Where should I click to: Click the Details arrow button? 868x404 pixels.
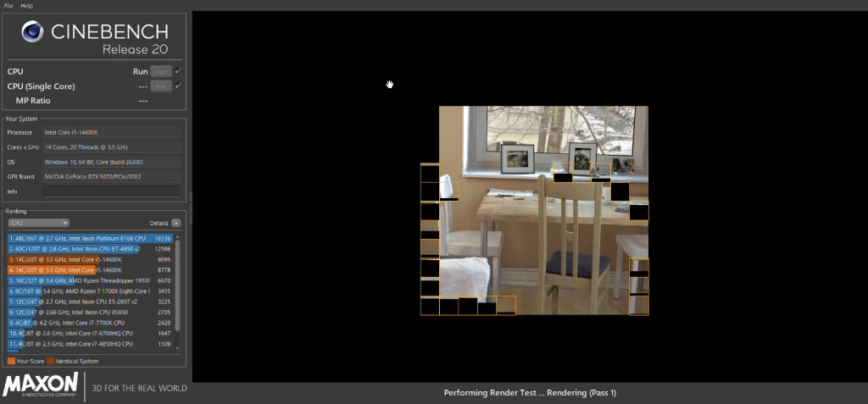click(x=176, y=223)
